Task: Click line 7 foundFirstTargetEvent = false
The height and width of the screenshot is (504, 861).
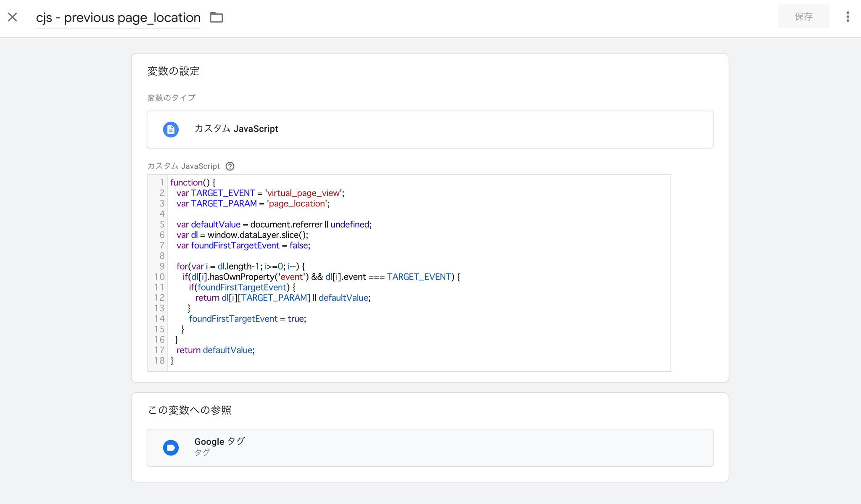Action: click(x=243, y=245)
